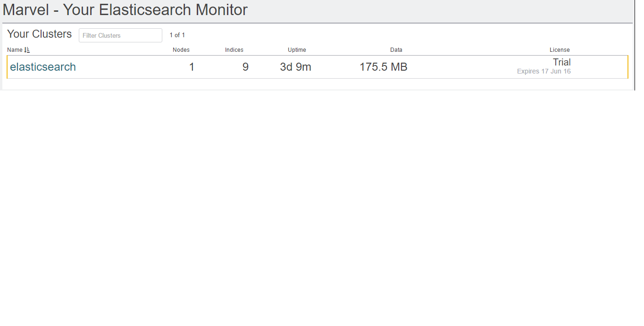Sort clusters by the Name column header
Image resolution: width=644 pixels, height=326 pixels.
15,50
